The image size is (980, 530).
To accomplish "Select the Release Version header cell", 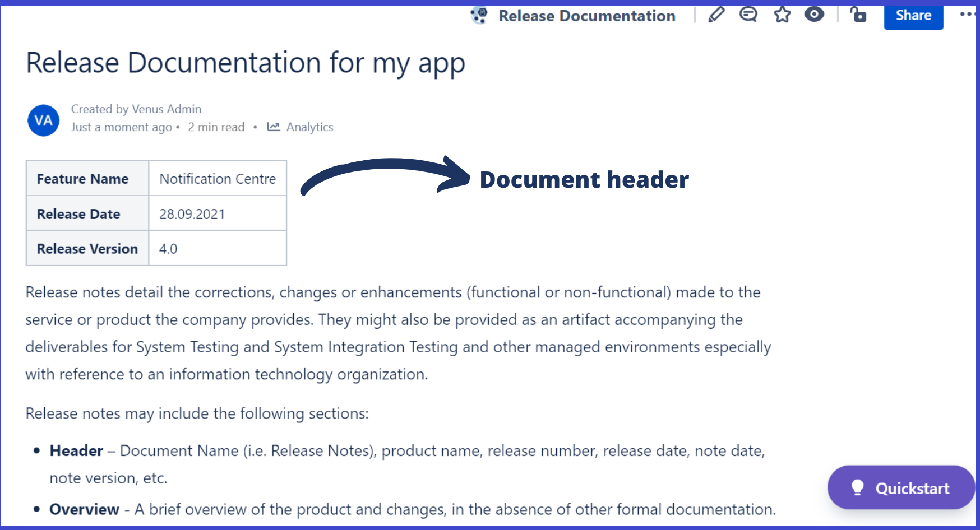I will 87,249.
